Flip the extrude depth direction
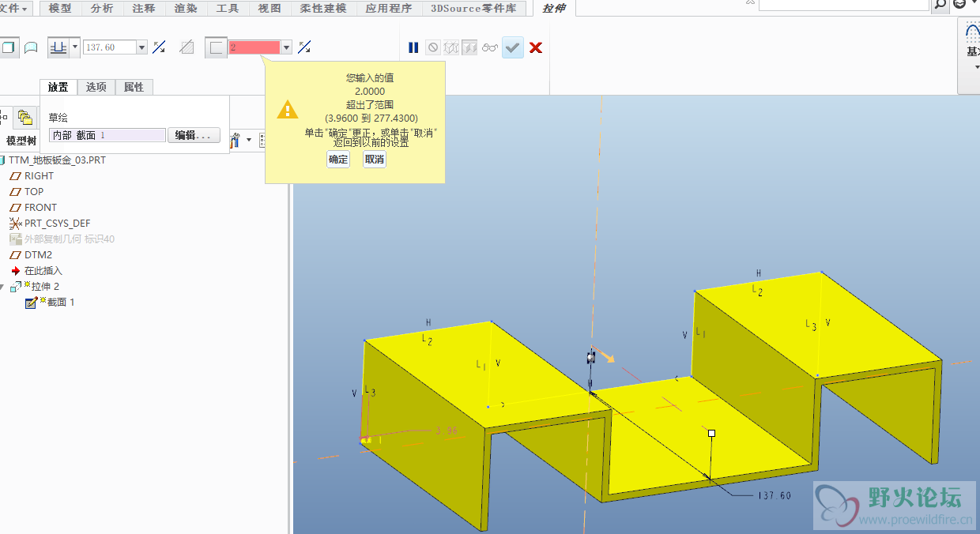Viewport: 980px width, 534px height. point(159,47)
